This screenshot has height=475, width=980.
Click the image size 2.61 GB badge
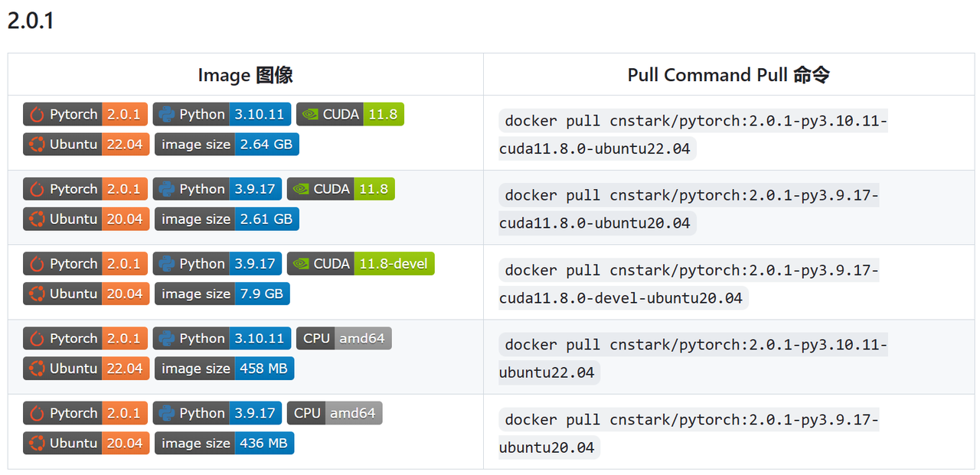(x=227, y=219)
